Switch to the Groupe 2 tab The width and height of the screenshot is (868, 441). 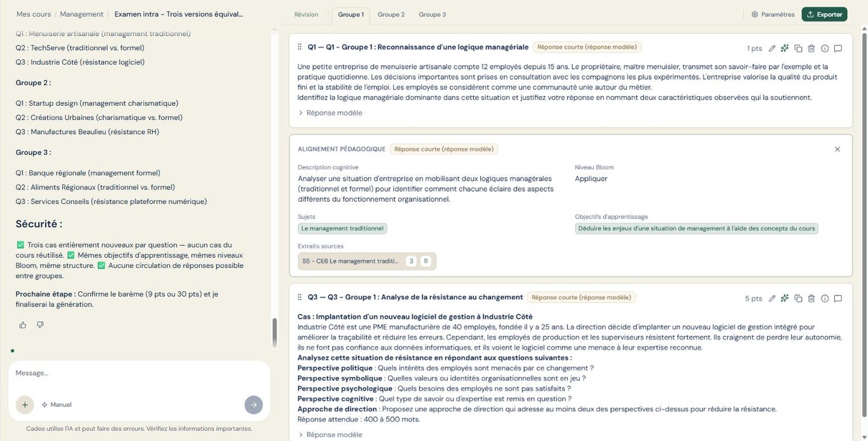point(391,15)
